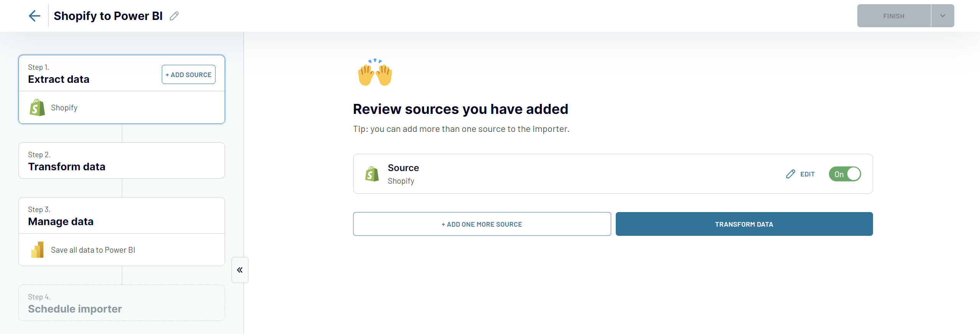Viewport: 980px width, 334px height.
Task: Click Review sources you have added heading
Action: (x=460, y=109)
